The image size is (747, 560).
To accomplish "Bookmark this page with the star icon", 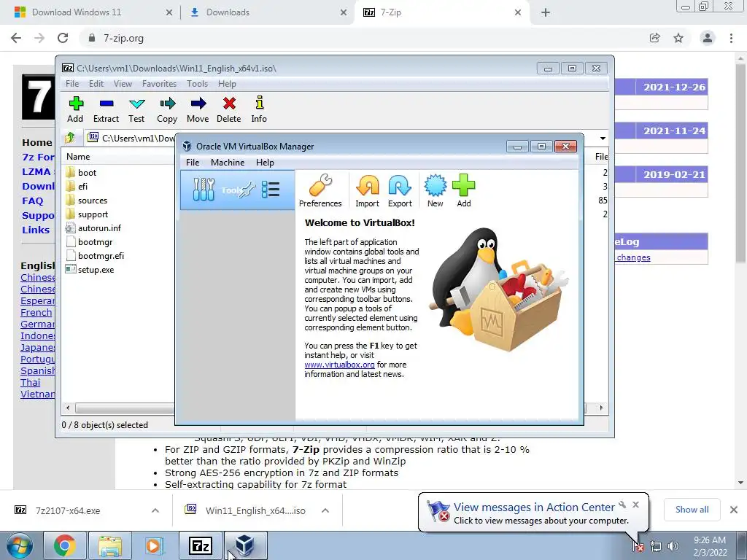I will click(678, 38).
